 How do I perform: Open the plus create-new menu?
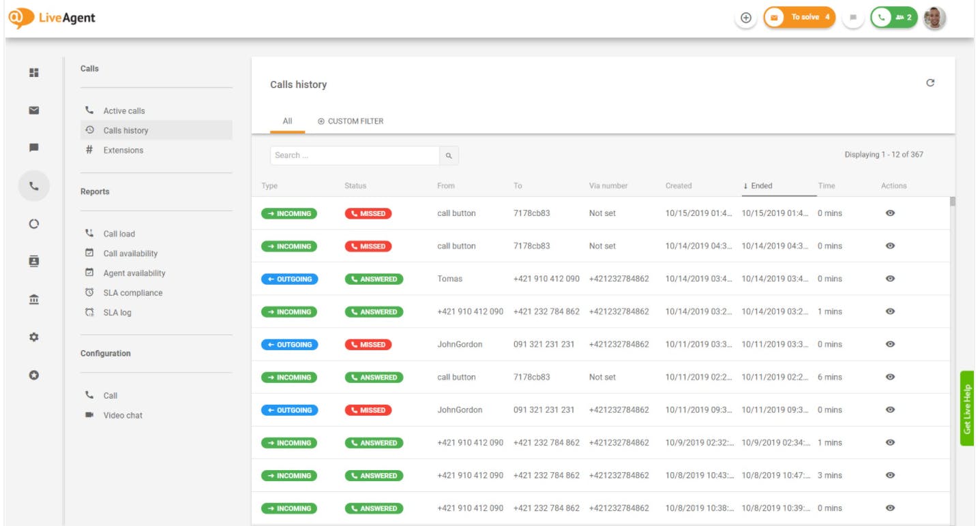pyautogui.click(x=745, y=18)
